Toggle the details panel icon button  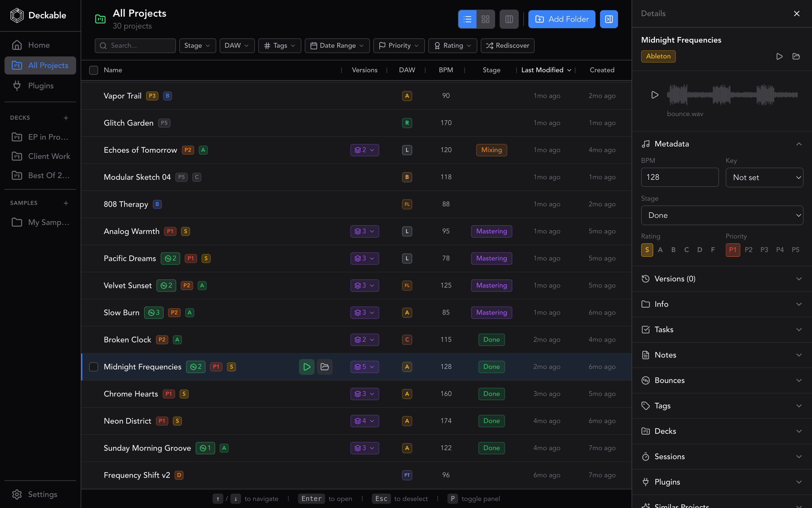[609, 19]
